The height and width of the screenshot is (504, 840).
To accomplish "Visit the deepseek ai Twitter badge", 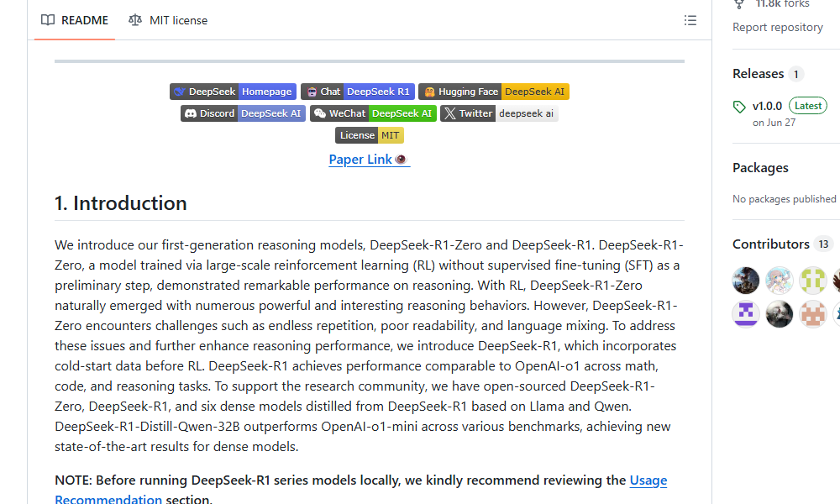I will 501,113.
